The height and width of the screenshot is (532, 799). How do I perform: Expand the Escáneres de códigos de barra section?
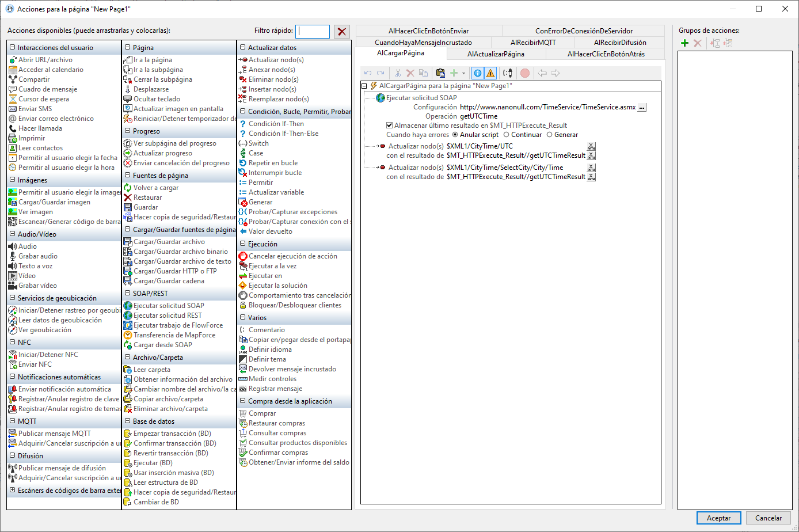[x=13, y=491]
